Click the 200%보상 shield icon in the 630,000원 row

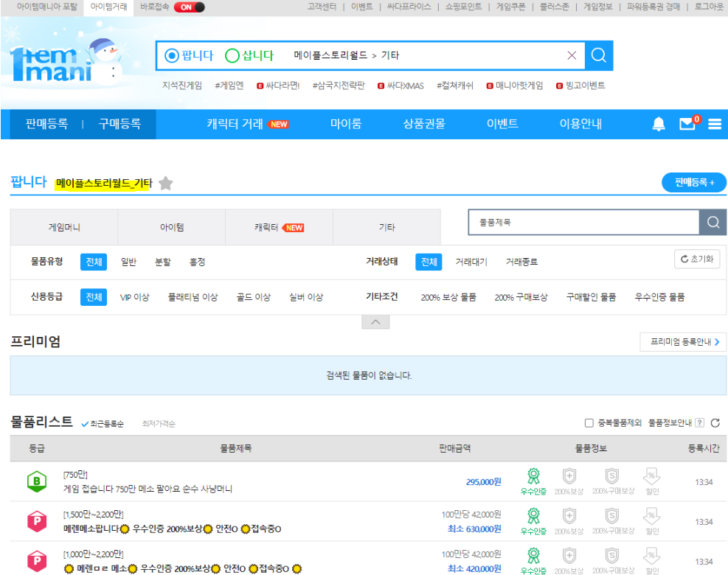click(569, 521)
